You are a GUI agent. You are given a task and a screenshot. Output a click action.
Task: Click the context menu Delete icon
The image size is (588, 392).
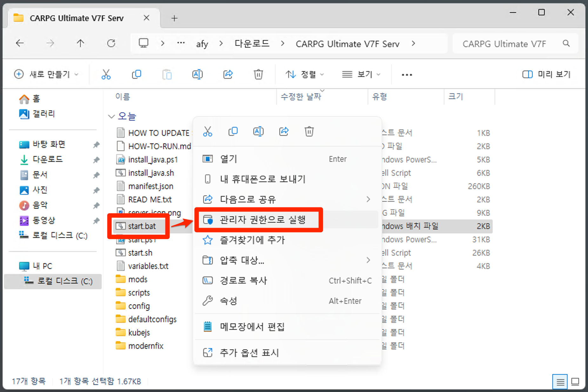tap(309, 131)
